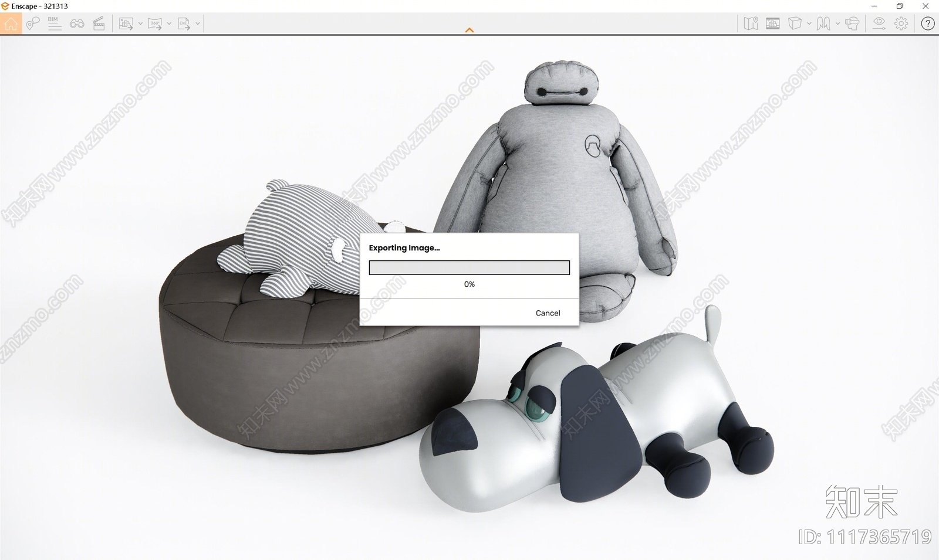Restore down the Enscape window
Image resolution: width=939 pixels, height=560 pixels.
pos(900,6)
